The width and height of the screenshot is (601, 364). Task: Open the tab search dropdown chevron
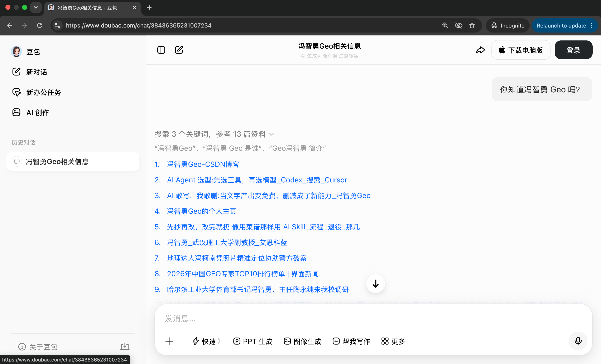pos(36,8)
